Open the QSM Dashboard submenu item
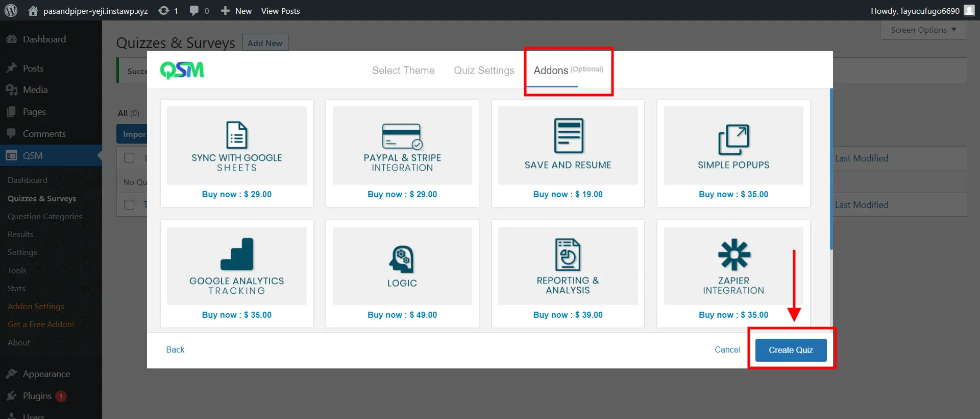Viewport: 980px width, 419px height. [28, 180]
